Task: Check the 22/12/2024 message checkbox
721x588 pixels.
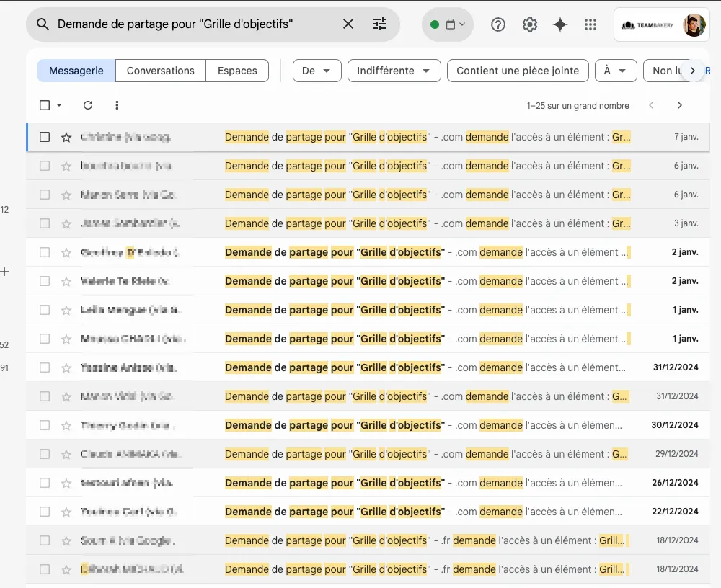Action: click(45, 512)
